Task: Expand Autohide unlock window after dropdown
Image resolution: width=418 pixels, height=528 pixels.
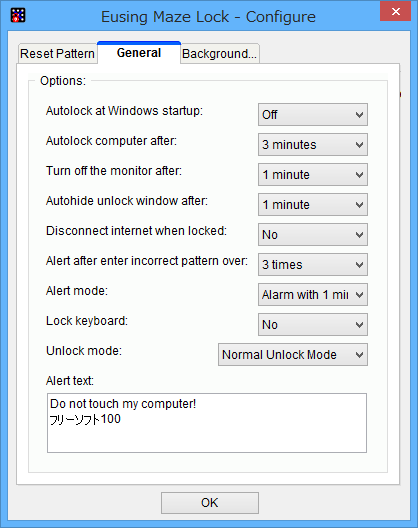Action: coord(313,204)
